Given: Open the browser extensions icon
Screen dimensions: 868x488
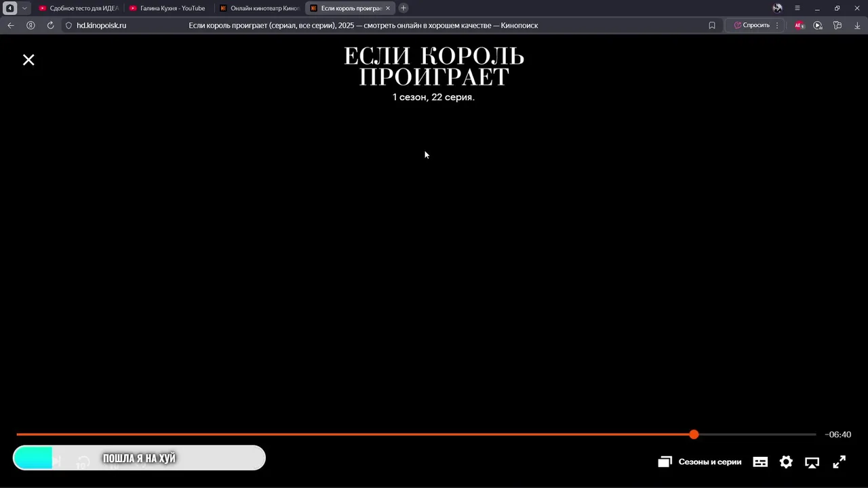Looking at the screenshot, I should [x=837, y=25].
